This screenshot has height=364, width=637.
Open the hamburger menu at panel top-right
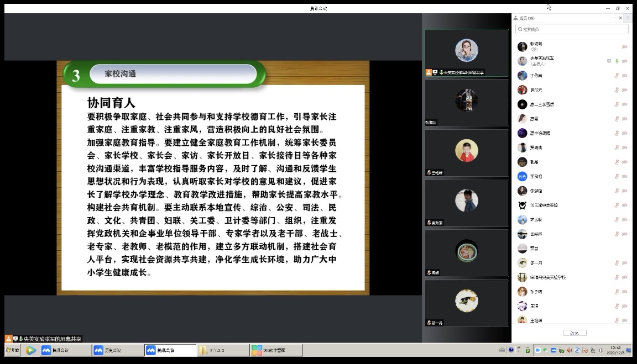click(x=628, y=18)
